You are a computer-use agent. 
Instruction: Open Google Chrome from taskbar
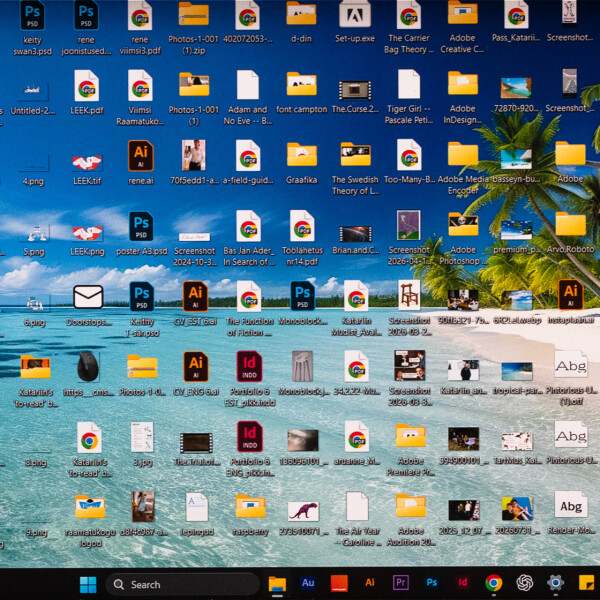pyautogui.click(x=494, y=583)
